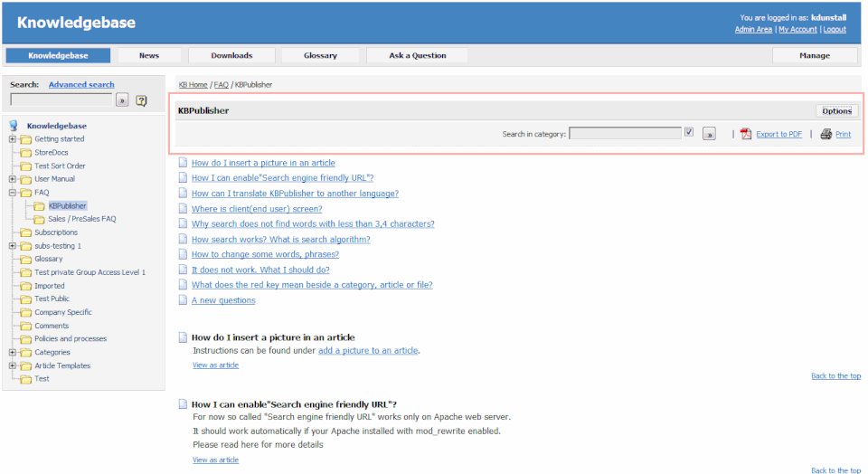
Task: Click the sidebar search go arrow button
Action: (x=122, y=100)
